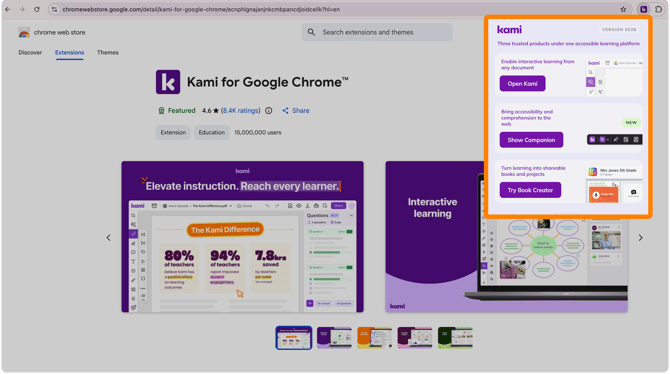
Task: Select the fourth screenshot thumbnail
Action: coord(415,338)
